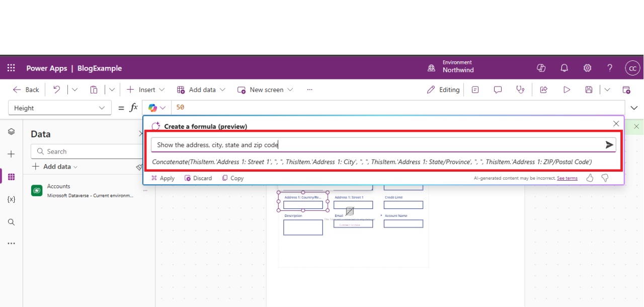
Task: Open the New screen dropdown
Action: click(x=266, y=90)
